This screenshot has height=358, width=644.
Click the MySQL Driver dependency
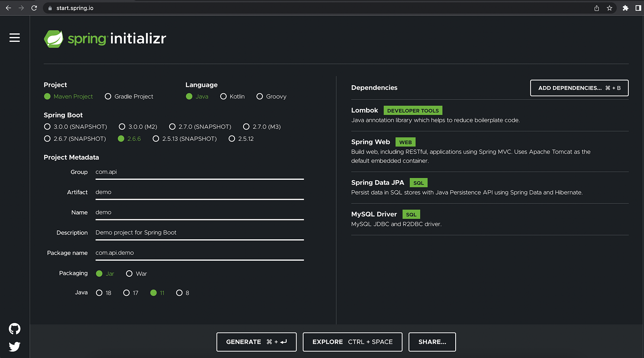490,219
